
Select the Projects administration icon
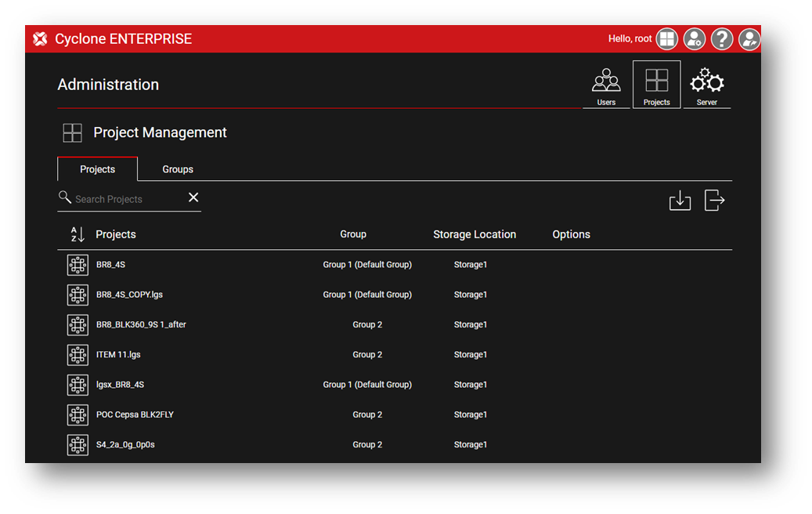pos(656,85)
